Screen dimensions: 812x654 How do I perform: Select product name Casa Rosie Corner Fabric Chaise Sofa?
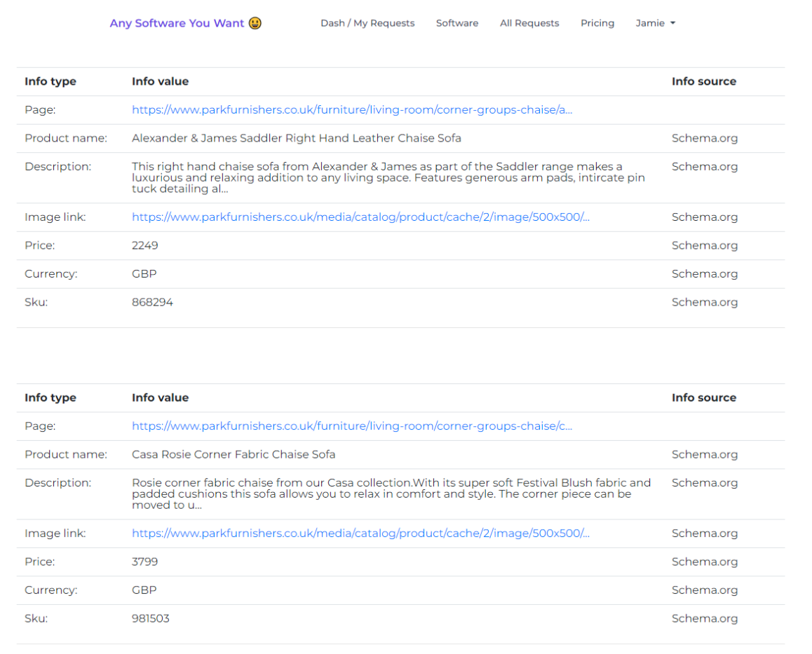pyautogui.click(x=234, y=455)
